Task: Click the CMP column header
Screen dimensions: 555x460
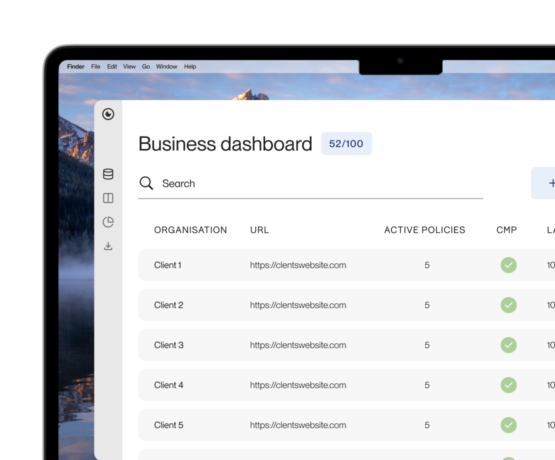Action: pyautogui.click(x=507, y=230)
